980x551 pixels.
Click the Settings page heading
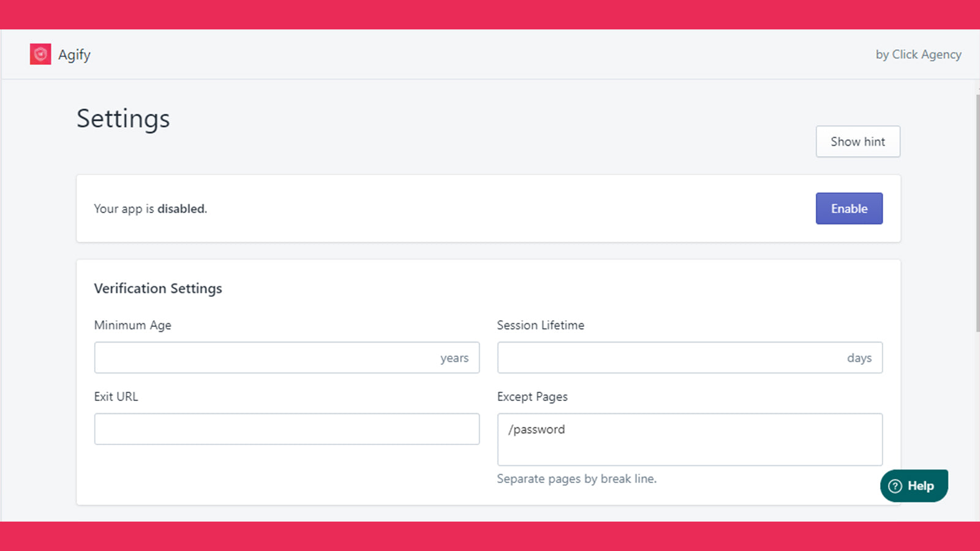(123, 119)
